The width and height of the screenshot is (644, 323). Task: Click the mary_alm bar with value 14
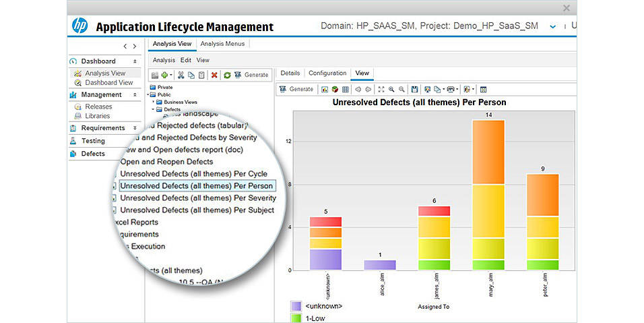coord(488,195)
